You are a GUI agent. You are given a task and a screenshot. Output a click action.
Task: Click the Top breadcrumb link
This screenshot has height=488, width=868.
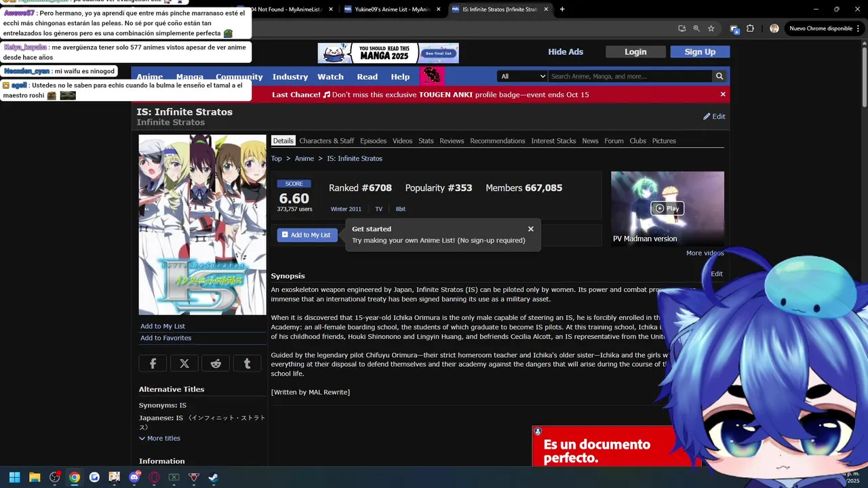click(277, 159)
